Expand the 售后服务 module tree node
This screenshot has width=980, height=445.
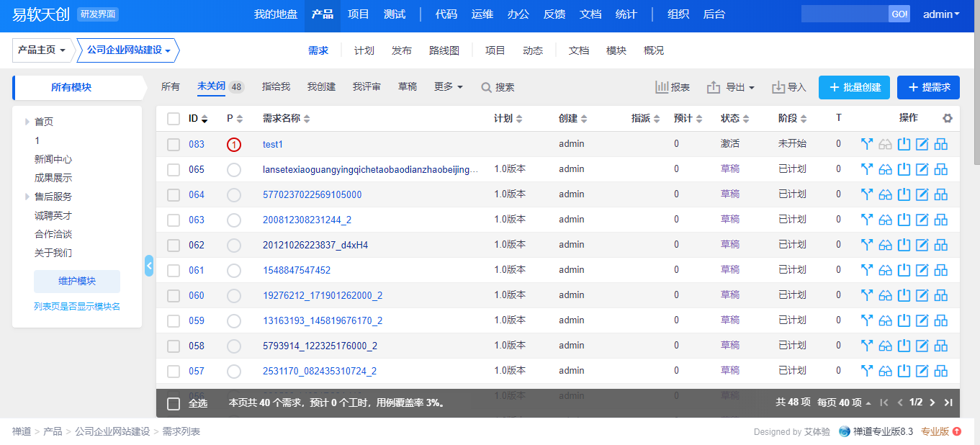tap(27, 197)
